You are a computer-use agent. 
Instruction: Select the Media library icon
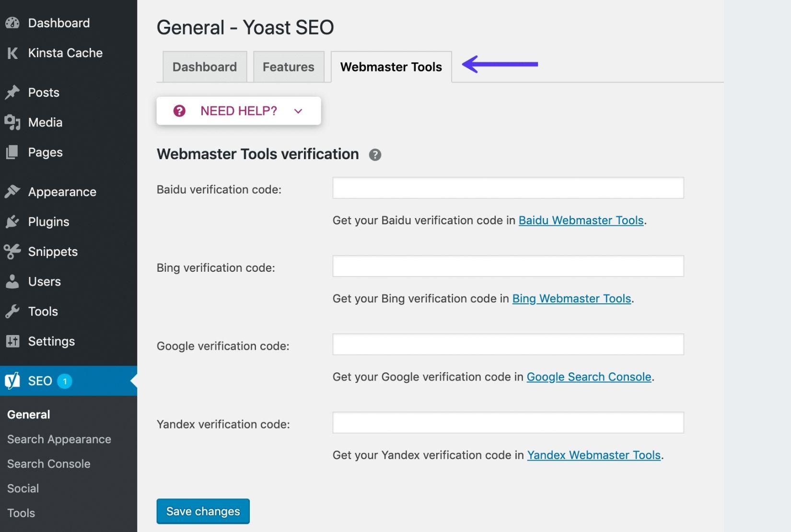point(12,122)
